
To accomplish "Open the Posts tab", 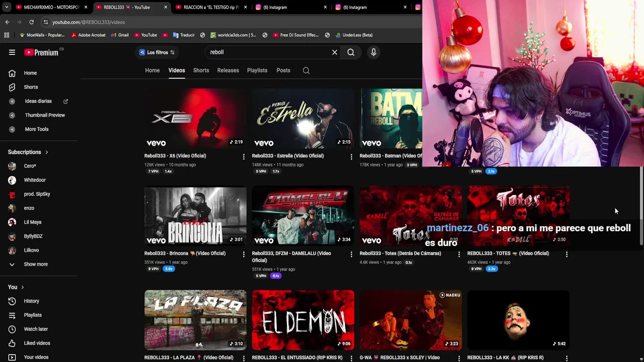I will pos(283,70).
